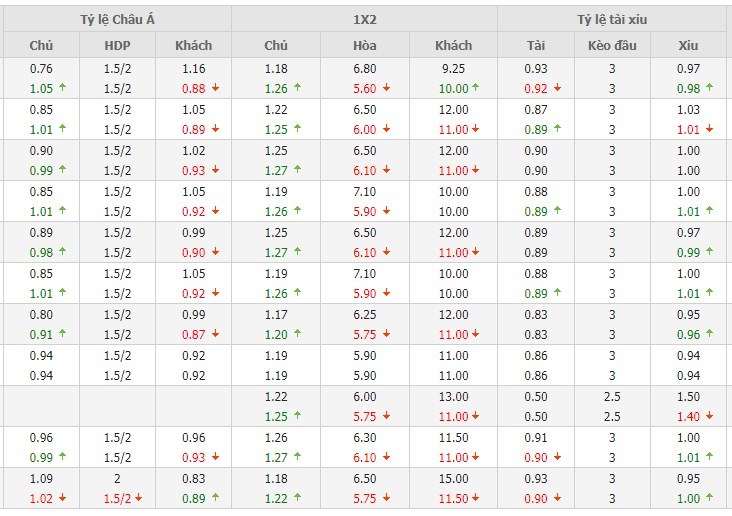Select the Tỷ lệ tài xỉu header

[613, 19]
